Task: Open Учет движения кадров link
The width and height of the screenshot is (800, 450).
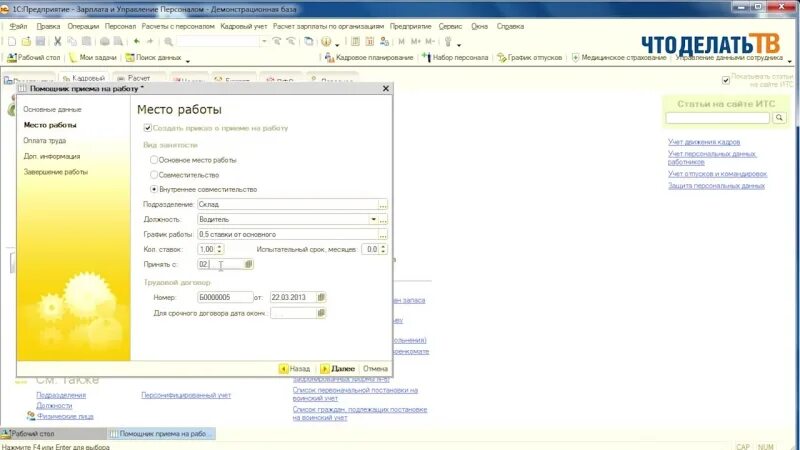Action: point(704,142)
